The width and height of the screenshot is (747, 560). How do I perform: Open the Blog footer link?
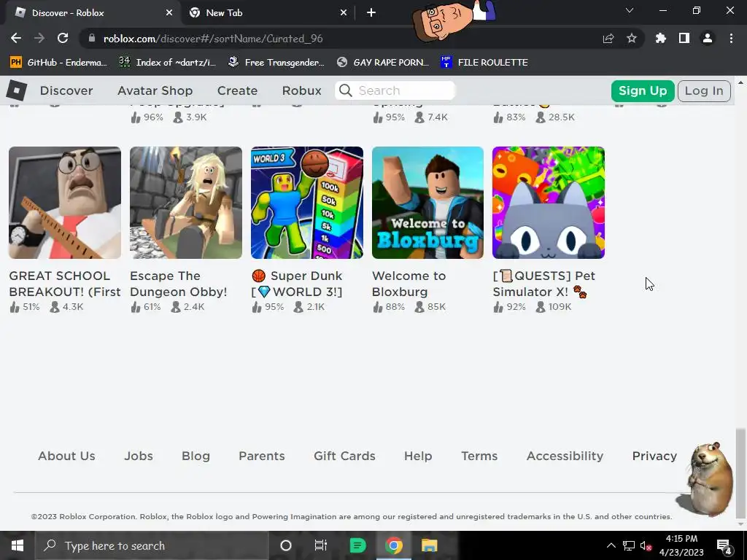coord(196,456)
